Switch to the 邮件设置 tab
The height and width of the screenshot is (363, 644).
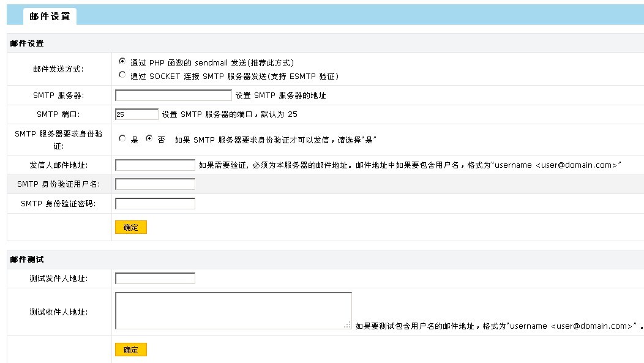50,17
